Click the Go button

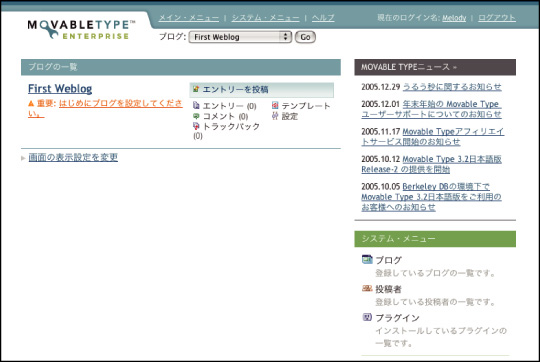pyautogui.click(x=305, y=37)
